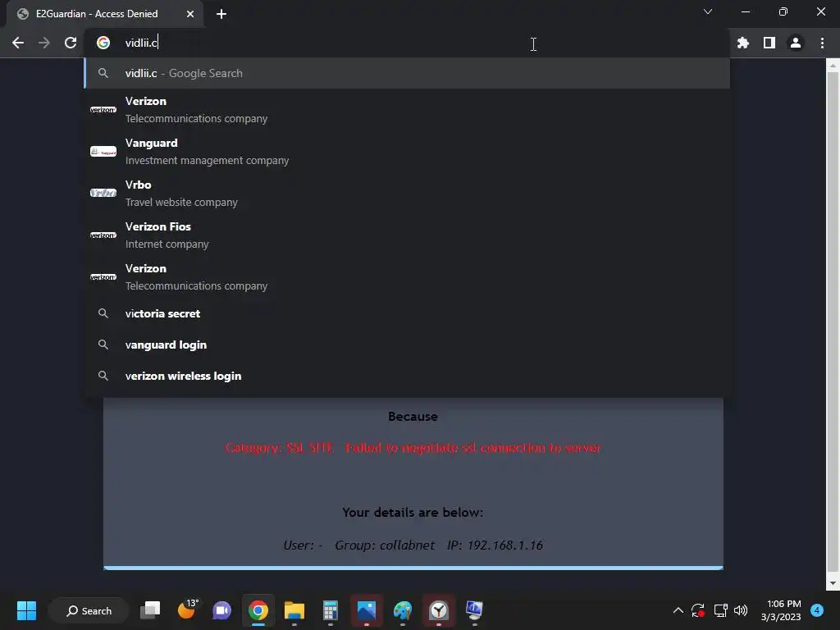Click the address bar containing vidlii.c
This screenshot has height=630, width=840.
tap(407, 43)
